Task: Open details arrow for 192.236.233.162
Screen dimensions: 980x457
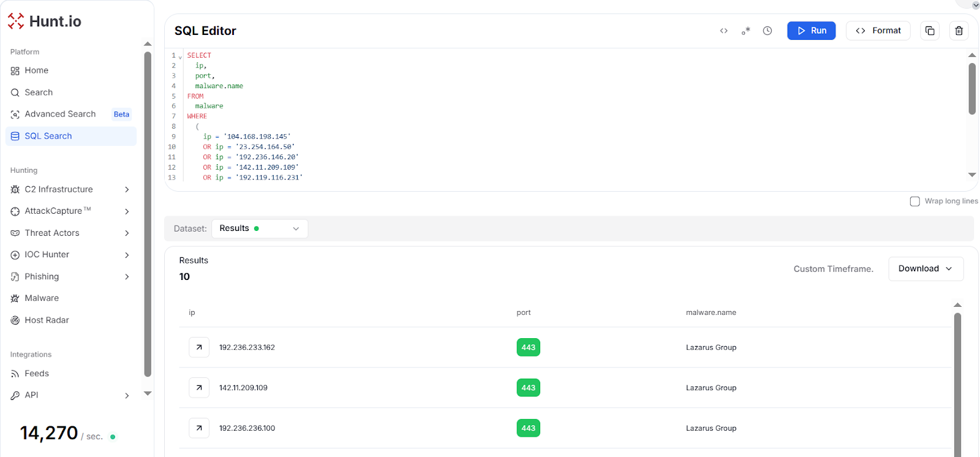Action: 199,347
